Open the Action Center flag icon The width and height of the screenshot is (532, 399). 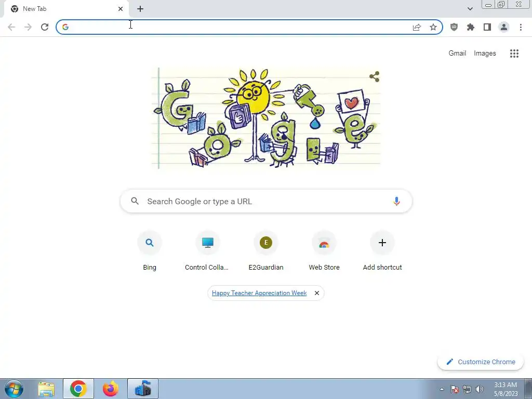pos(455,389)
